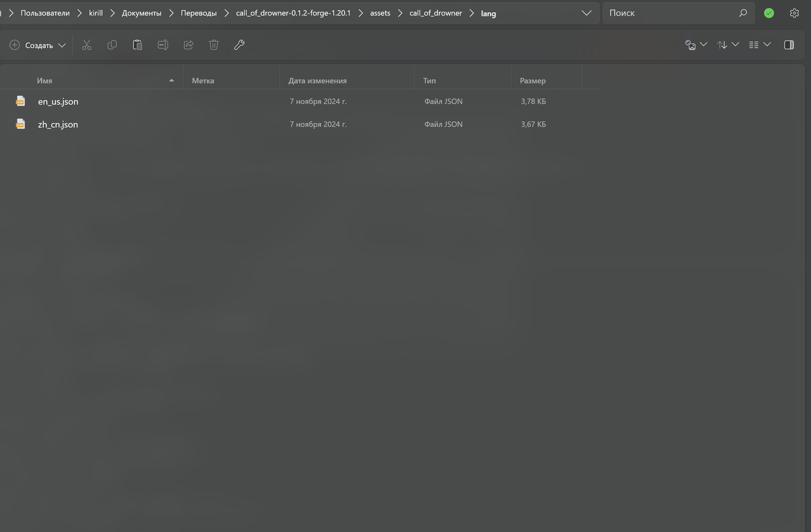The image size is (811, 532).
Task: Sort by Дата изменения column header
Action: coord(318,80)
